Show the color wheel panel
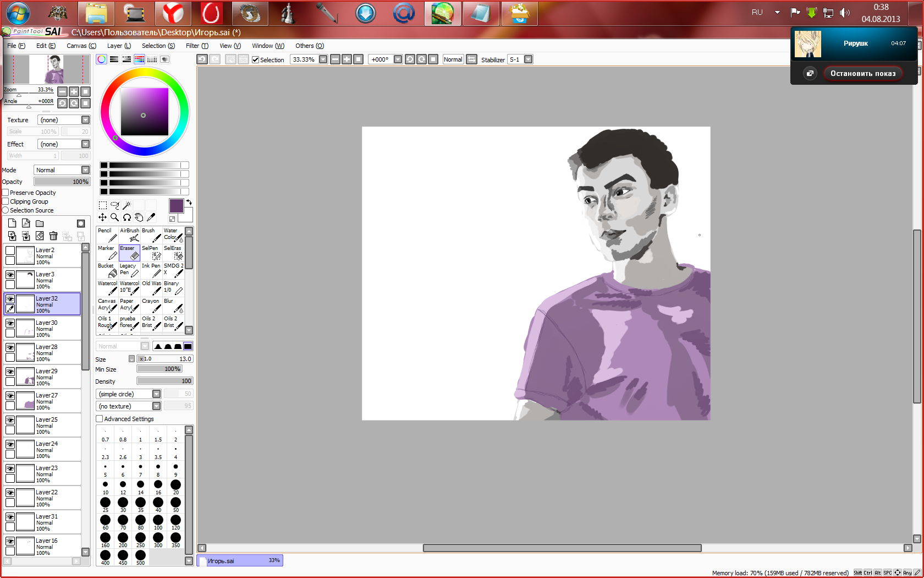The image size is (924, 578). point(102,59)
